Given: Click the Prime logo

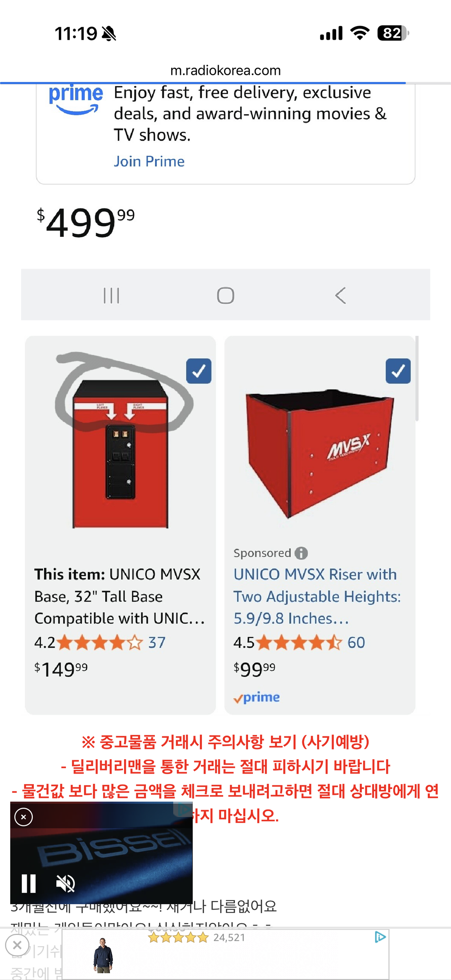Looking at the screenshot, I should 76,99.
